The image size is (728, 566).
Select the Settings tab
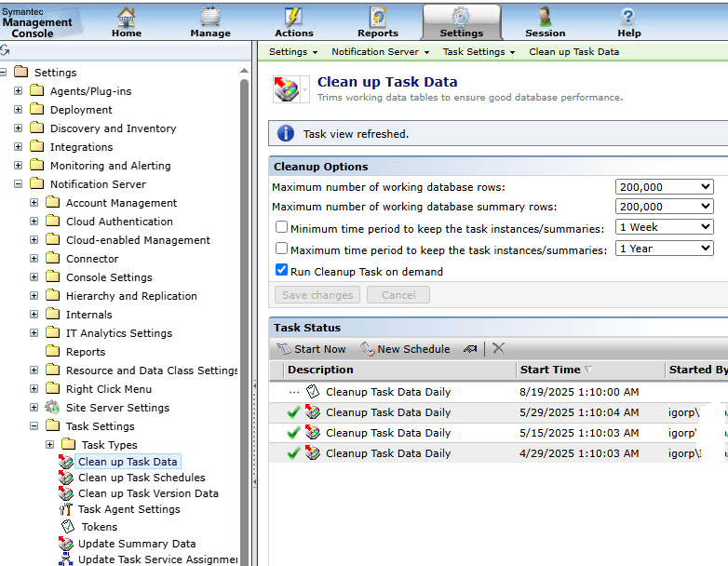pyautogui.click(x=462, y=21)
